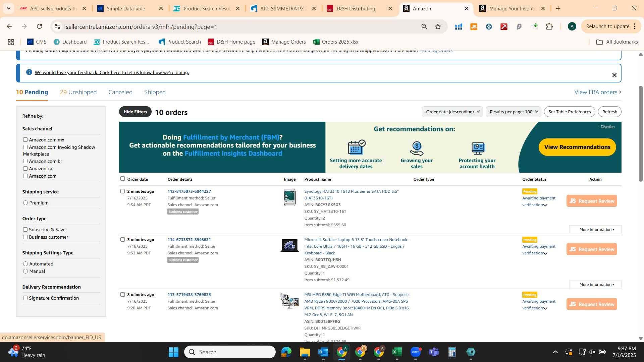This screenshot has height=362, width=644.
Task: Open File Explorer from taskbar
Action: [305, 352]
